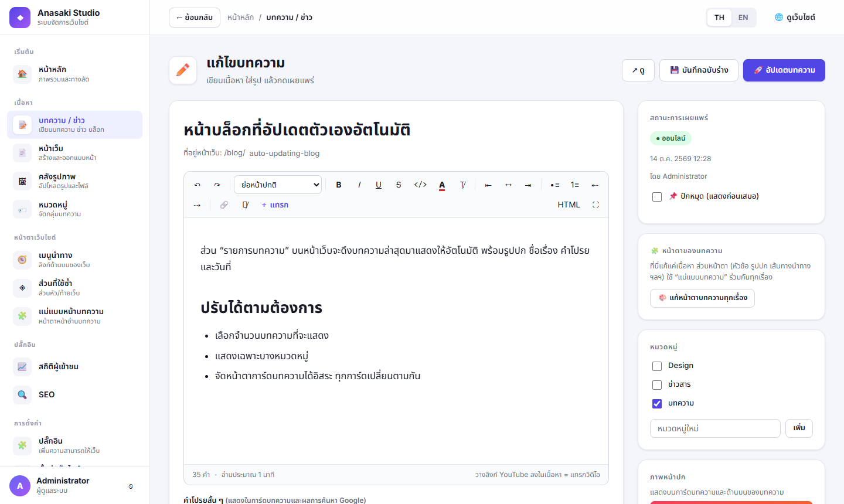
Task: Undo the last edit in the editor
Action: [x=198, y=185]
